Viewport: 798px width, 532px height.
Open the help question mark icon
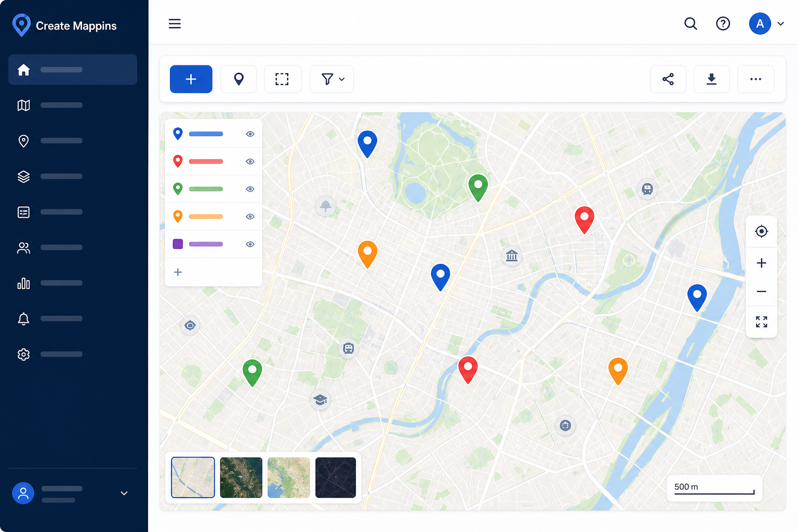pyautogui.click(x=723, y=24)
